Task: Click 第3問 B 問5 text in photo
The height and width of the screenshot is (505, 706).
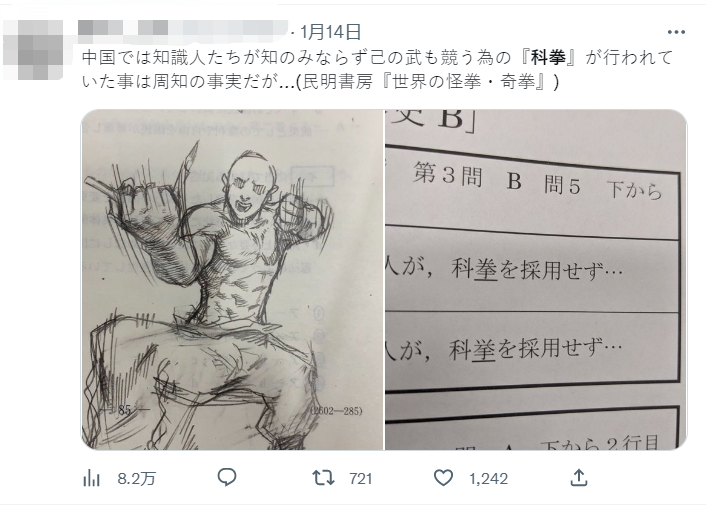Action: [497, 179]
